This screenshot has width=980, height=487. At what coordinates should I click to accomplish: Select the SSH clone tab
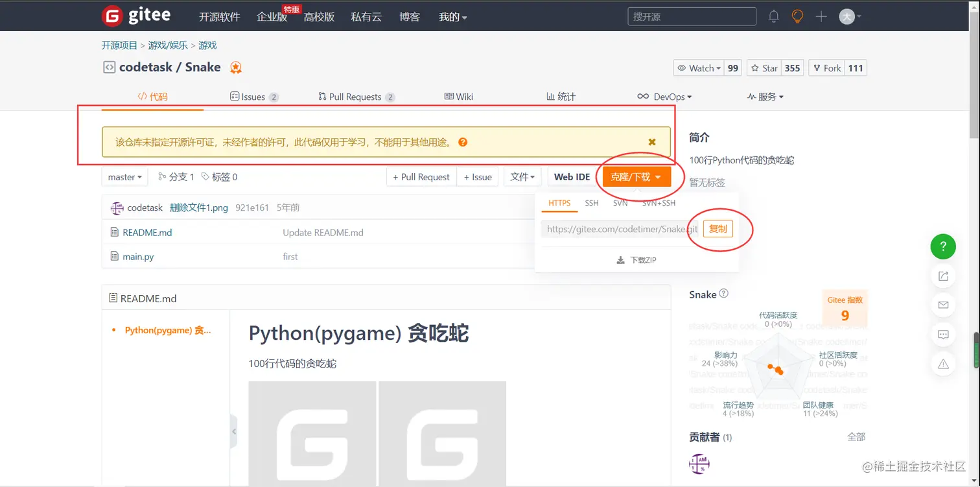pyautogui.click(x=592, y=203)
